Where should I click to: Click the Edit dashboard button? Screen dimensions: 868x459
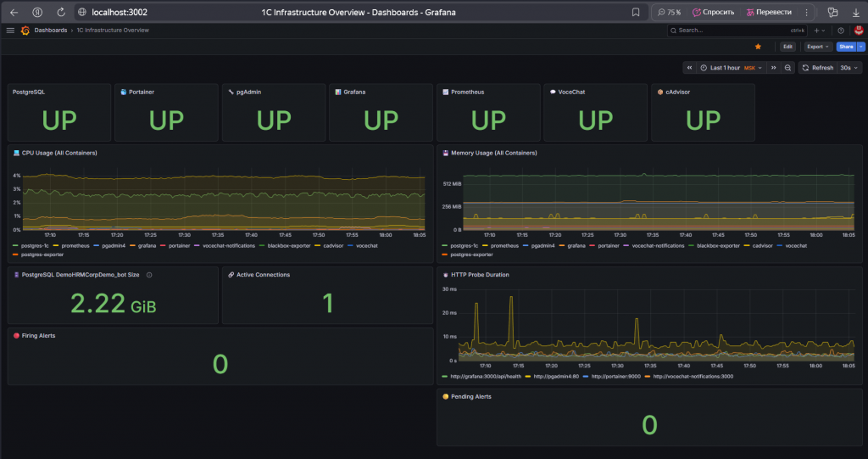(x=787, y=47)
